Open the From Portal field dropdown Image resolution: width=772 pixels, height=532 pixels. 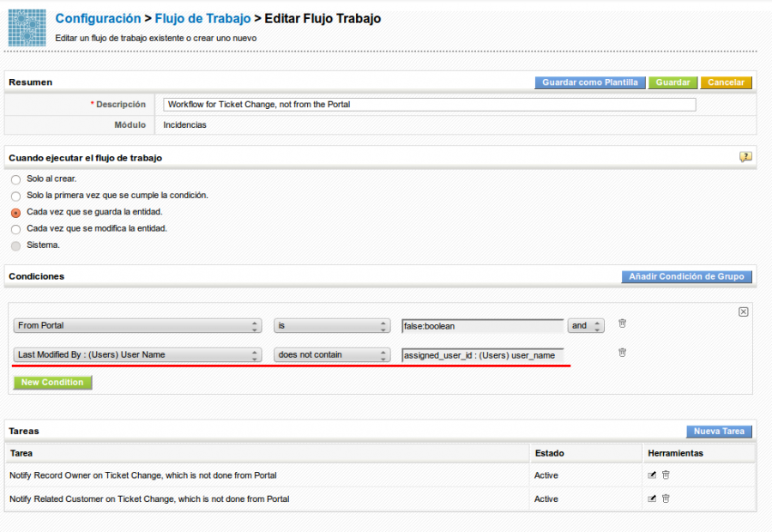[137, 326]
